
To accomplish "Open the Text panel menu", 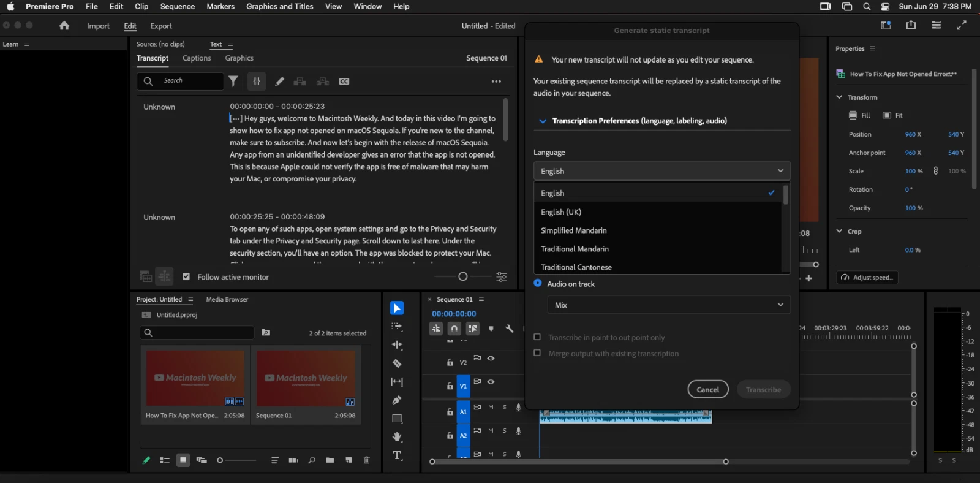I will tap(230, 44).
